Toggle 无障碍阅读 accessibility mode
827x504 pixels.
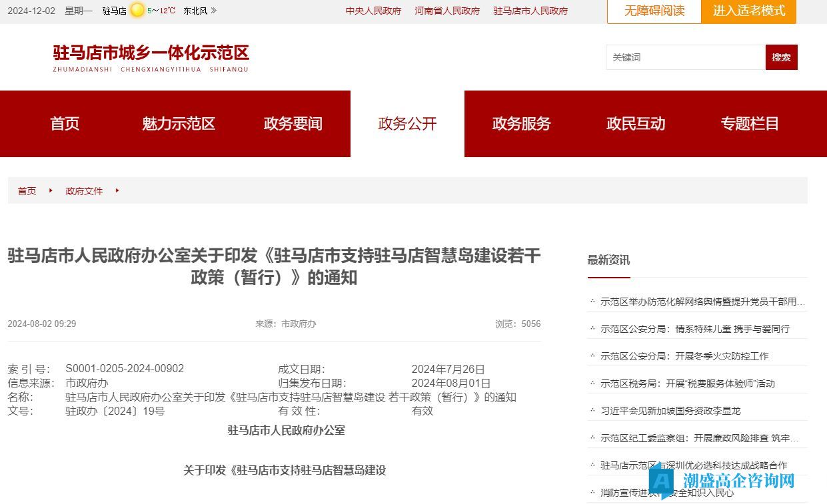654,11
